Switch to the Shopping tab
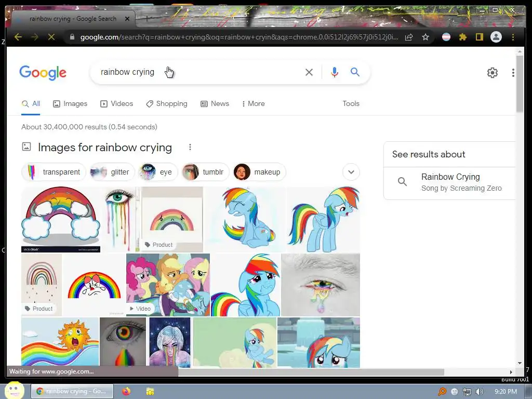532x399 pixels. [167, 104]
